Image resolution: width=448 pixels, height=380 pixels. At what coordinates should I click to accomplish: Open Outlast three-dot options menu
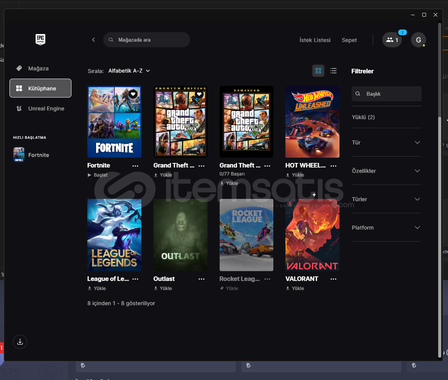(201, 279)
